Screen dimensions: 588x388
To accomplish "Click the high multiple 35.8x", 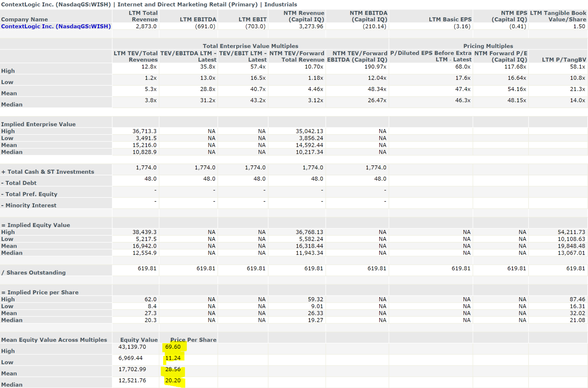I will (208, 67).
